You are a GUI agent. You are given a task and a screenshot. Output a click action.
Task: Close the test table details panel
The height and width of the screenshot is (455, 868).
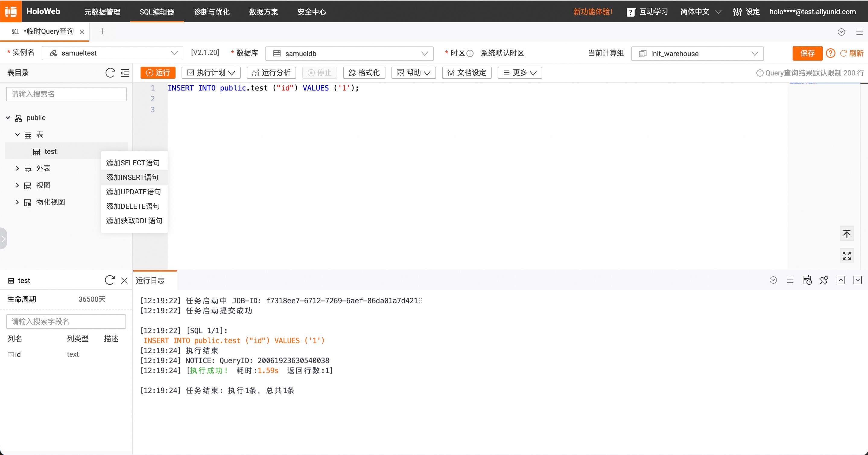(x=124, y=280)
